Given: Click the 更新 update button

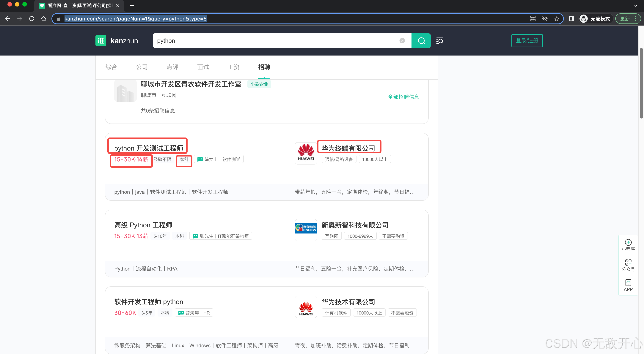Looking at the screenshot, I should point(625,19).
